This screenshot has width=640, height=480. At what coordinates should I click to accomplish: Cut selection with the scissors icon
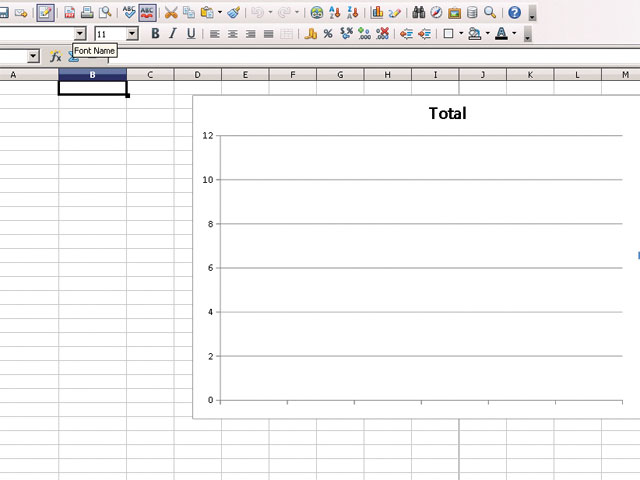pos(171,13)
